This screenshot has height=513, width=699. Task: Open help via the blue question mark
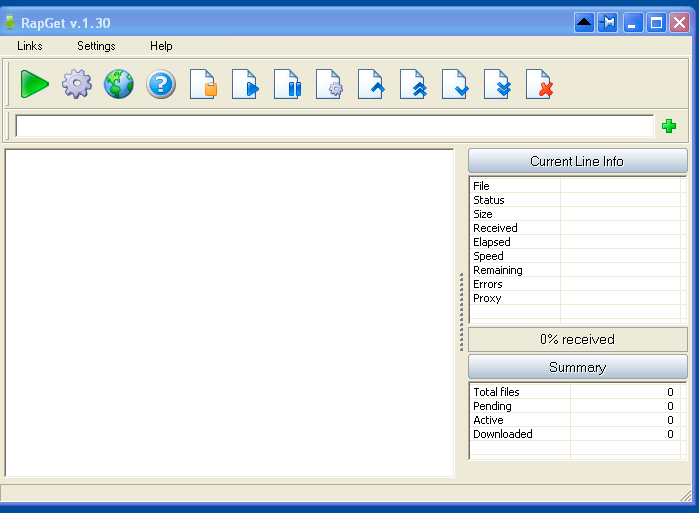coord(160,84)
